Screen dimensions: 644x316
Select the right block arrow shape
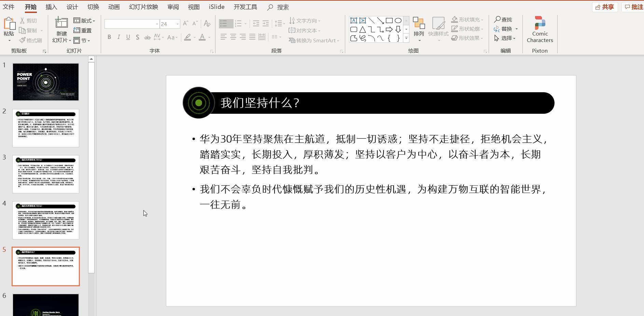pyautogui.click(x=389, y=29)
